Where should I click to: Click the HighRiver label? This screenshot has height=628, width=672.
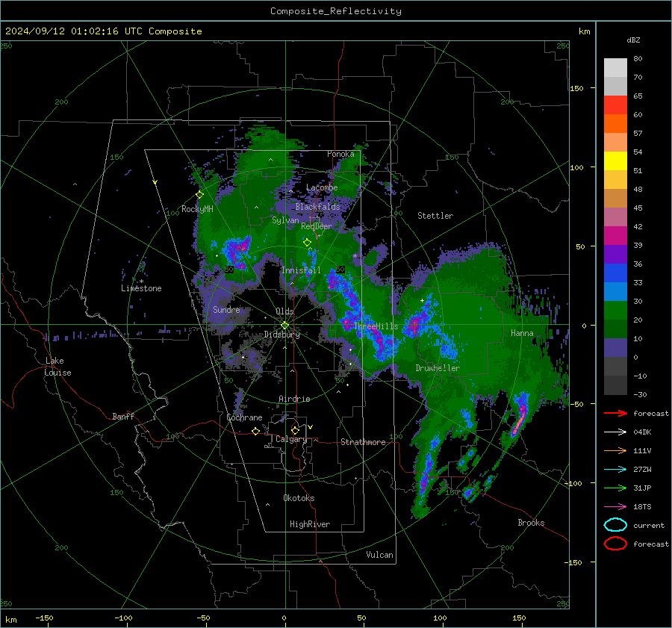point(310,524)
